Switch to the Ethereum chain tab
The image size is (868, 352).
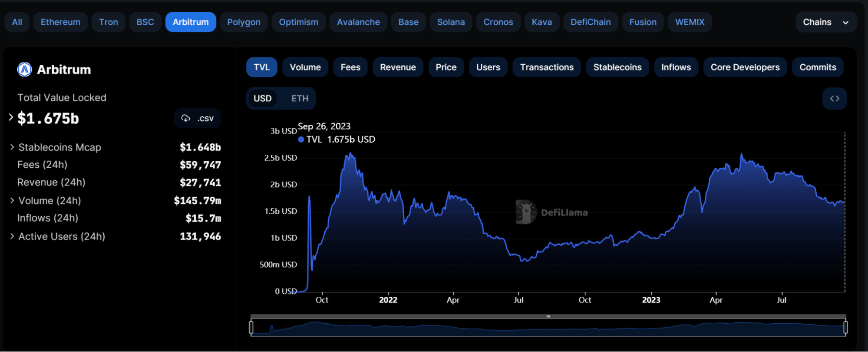[x=60, y=22]
